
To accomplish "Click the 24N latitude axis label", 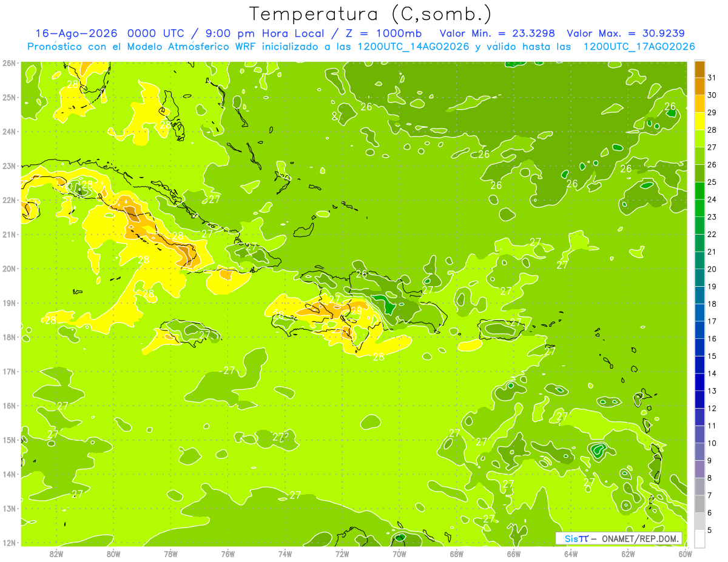I will 10,132.
